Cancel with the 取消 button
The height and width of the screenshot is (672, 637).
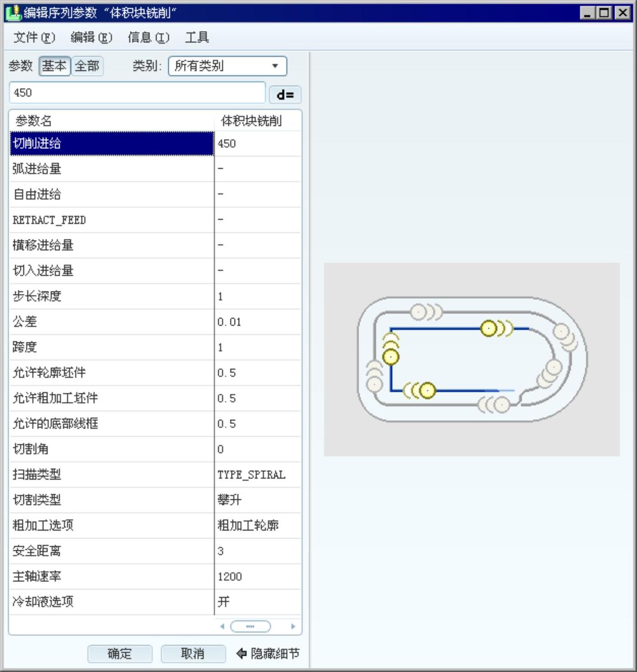coord(193,654)
